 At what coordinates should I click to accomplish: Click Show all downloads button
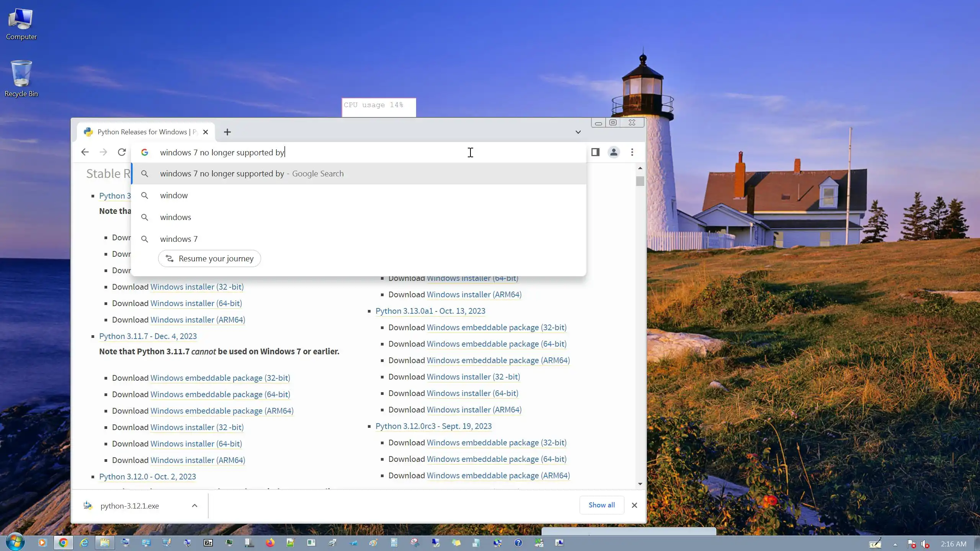601,505
